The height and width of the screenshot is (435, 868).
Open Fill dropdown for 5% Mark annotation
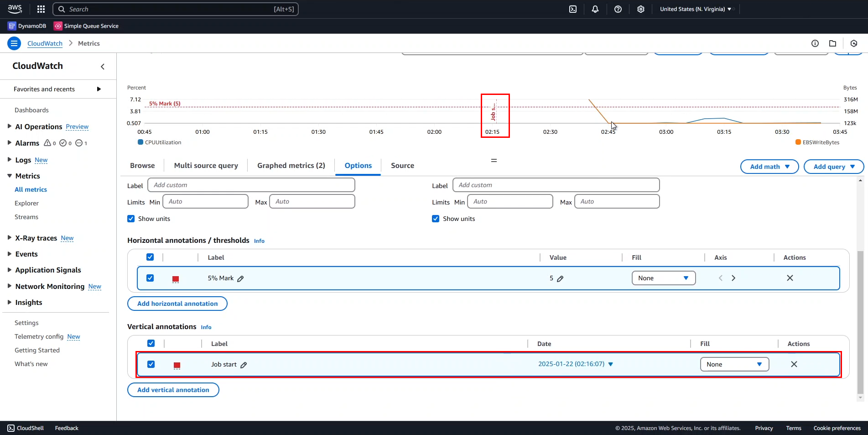663,278
